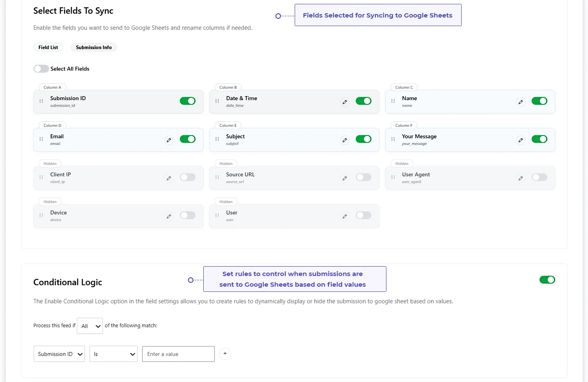Open the Is operator dropdown

click(114, 354)
